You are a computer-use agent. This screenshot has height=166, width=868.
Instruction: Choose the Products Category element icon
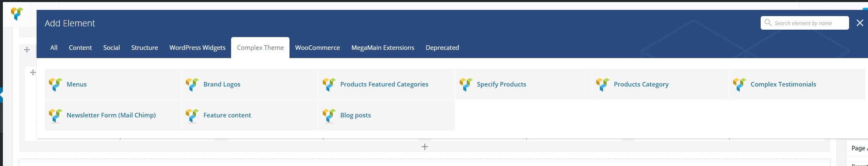pos(602,84)
